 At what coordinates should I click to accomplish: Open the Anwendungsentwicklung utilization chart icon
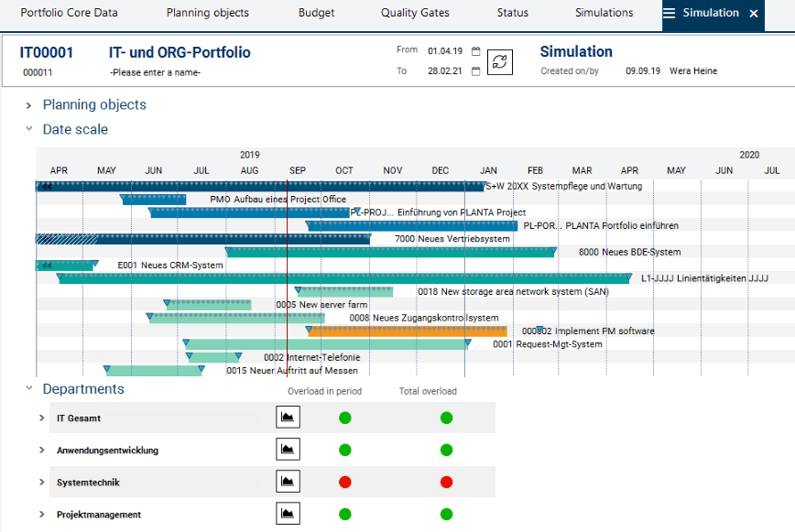point(288,451)
